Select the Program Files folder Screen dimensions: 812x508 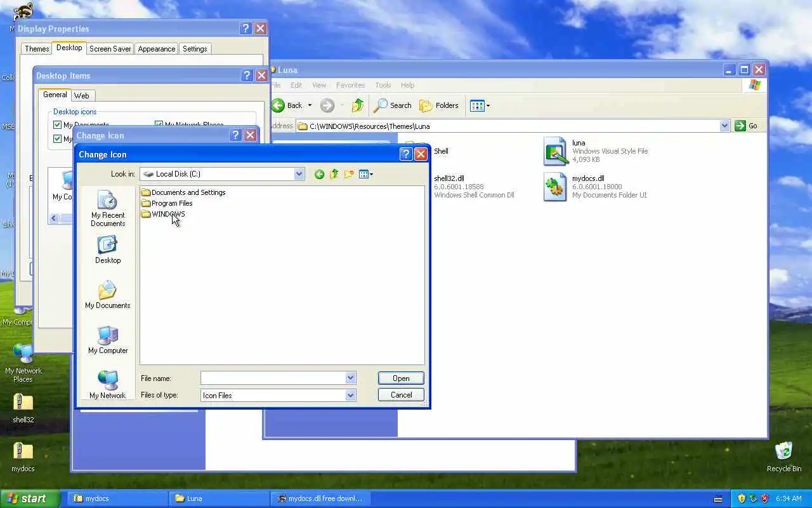tap(167, 203)
